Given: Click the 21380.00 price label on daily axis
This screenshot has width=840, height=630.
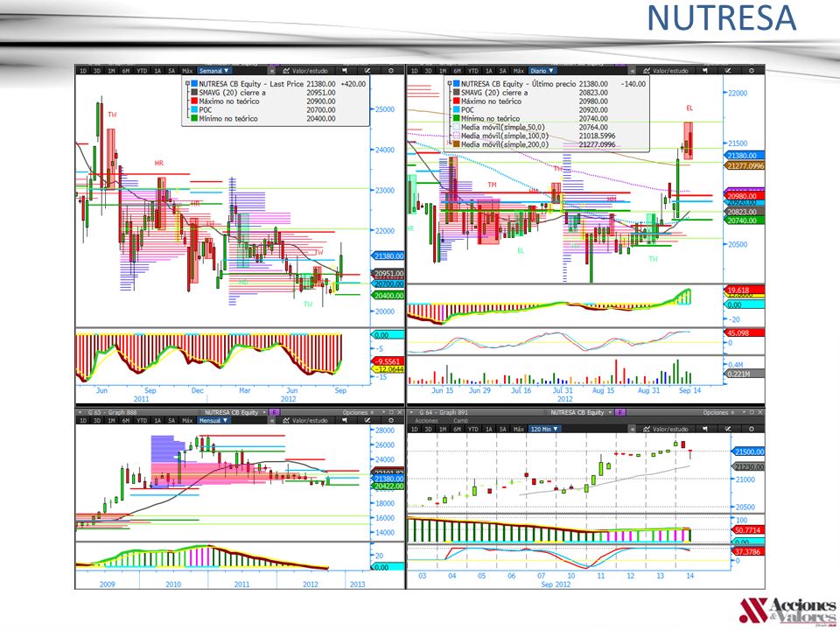Looking at the screenshot, I should (x=745, y=156).
